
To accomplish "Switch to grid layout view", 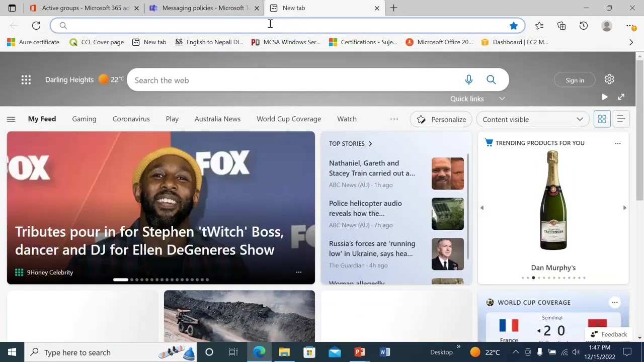I will pyautogui.click(x=602, y=119).
